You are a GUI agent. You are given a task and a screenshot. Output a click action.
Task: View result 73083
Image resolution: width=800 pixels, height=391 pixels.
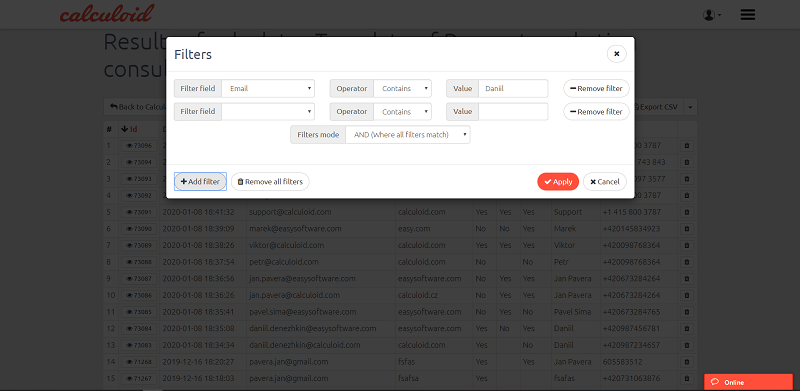[x=139, y=346]
